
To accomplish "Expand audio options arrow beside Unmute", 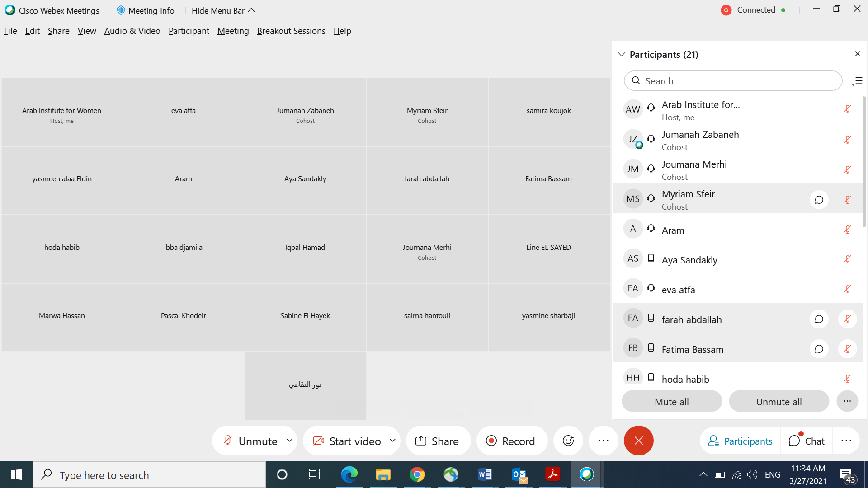I will pyautogui.click(x=289, y=440).
